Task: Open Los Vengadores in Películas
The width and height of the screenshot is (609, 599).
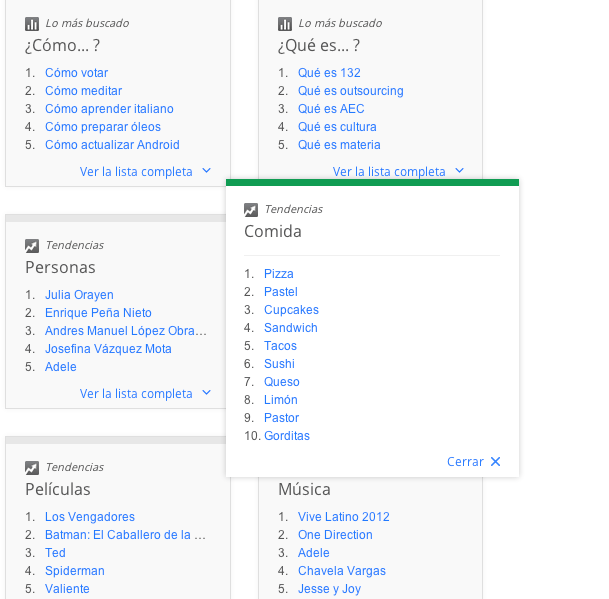Action: (x=90, y=517)
